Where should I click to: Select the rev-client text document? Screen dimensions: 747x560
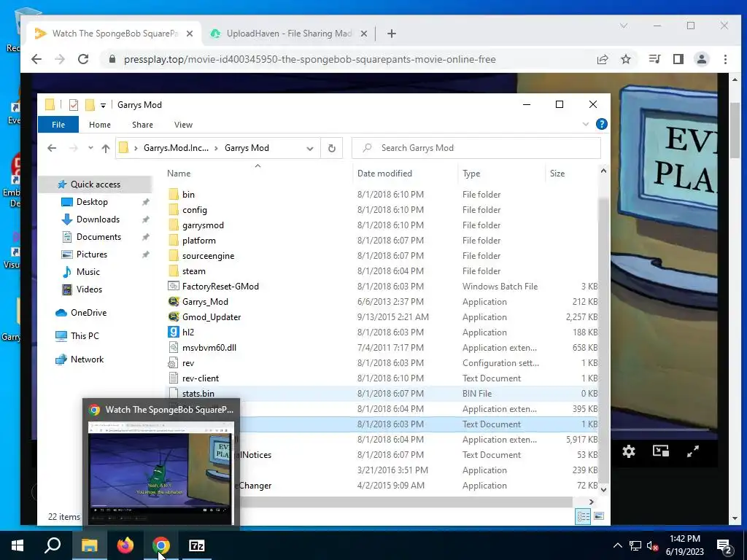tap(200, 378)
